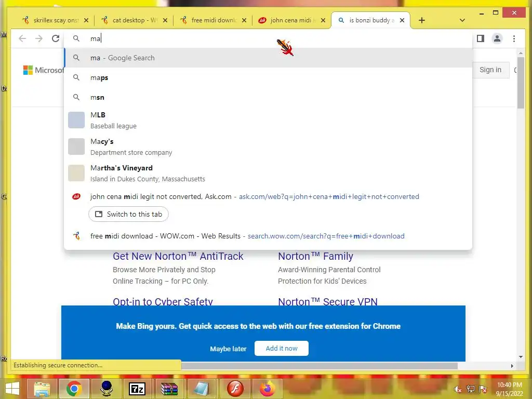532x399 pixels.
Task: Click the Ask.com favicon in suggestions
Action: (76, 196)
